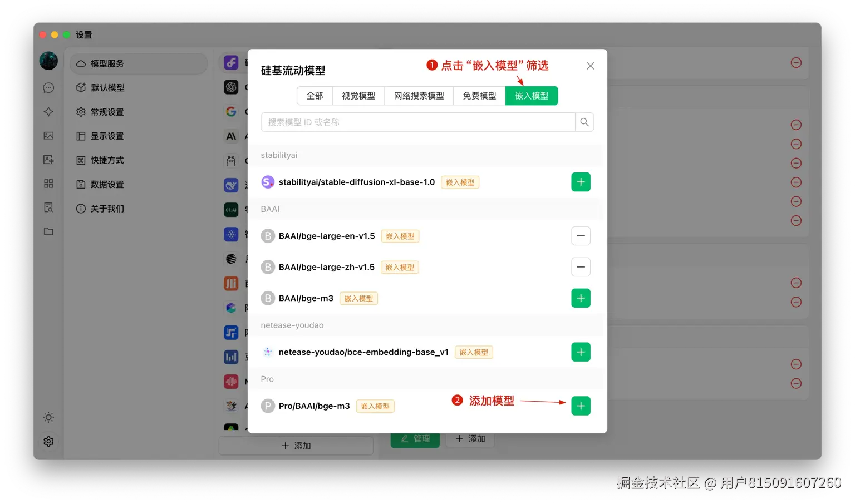The height and width of the screenshot is (504, 855).
Task: Click the netease-youdao group header
Action: (427, 325)
